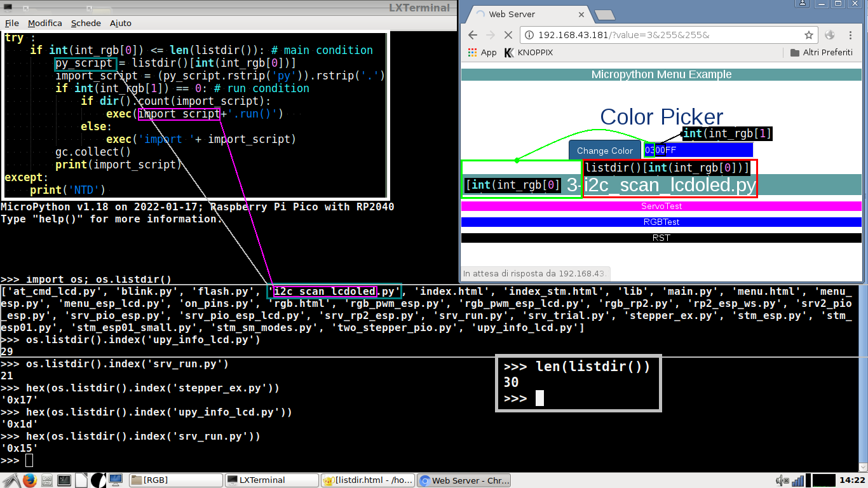The image size is (868, 488).
Task: Open the Modifica menu in LXTerminal
Action: tap(45, 23)
